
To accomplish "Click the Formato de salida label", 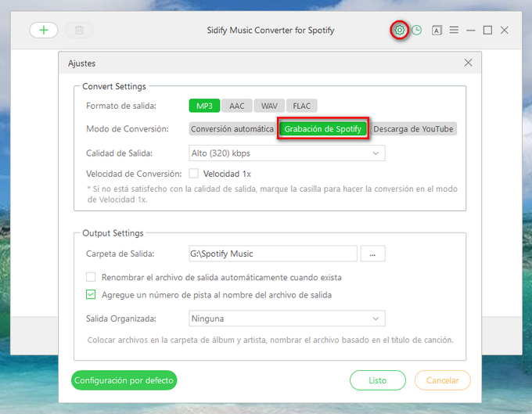I will pyautogui.click(x=121, y=106).
